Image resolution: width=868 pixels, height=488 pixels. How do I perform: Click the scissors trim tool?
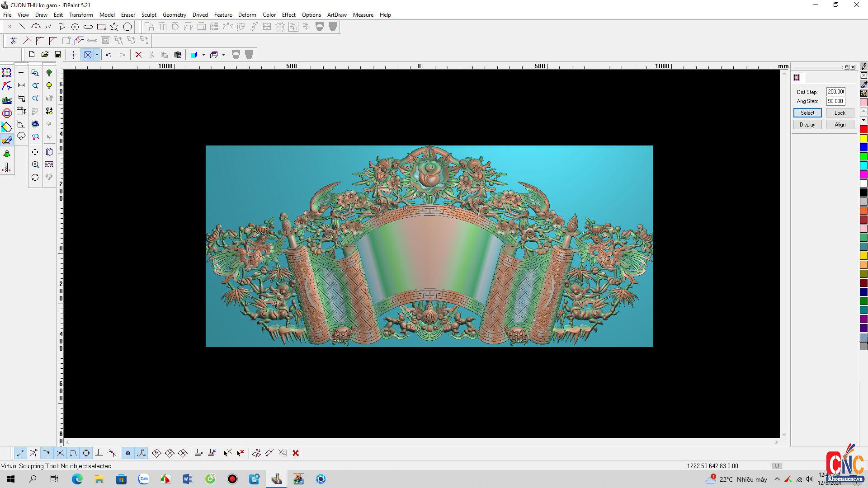click(x=13, y=41)
